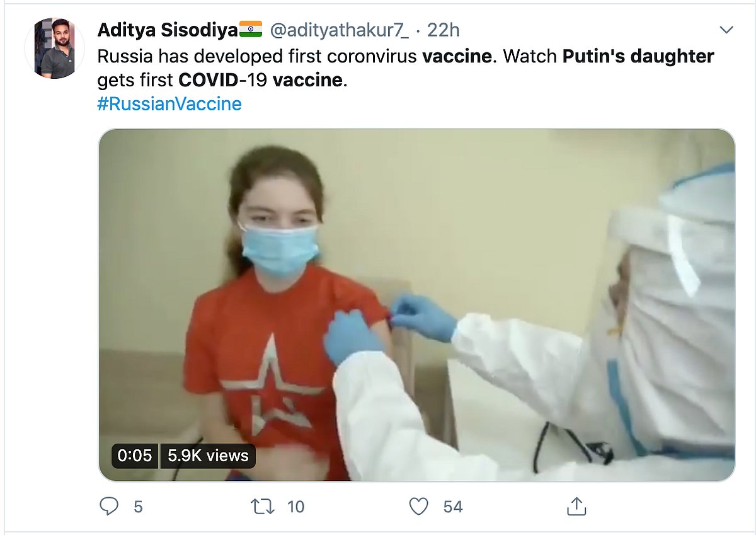Screen dimensions: 756x535
Task: Expand the tweet options chevron
Action: [x=726, y=30]
